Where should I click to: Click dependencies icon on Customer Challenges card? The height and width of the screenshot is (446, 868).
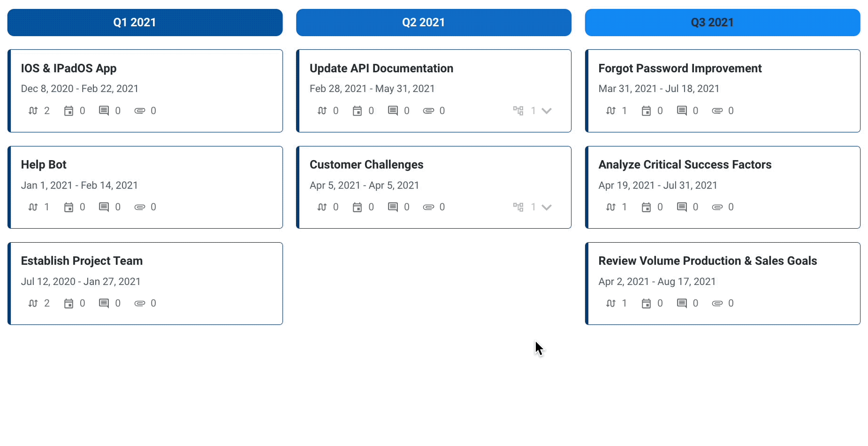click(x=322, y=207)
